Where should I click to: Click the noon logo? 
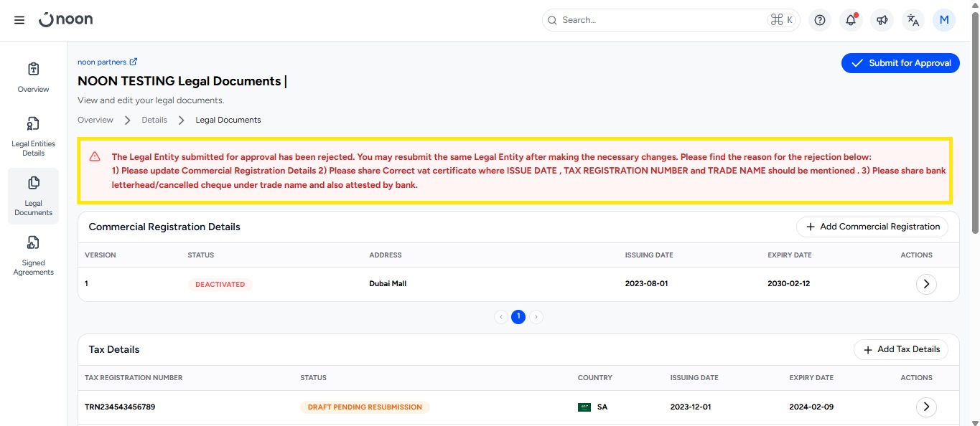(x=65, y=20)
